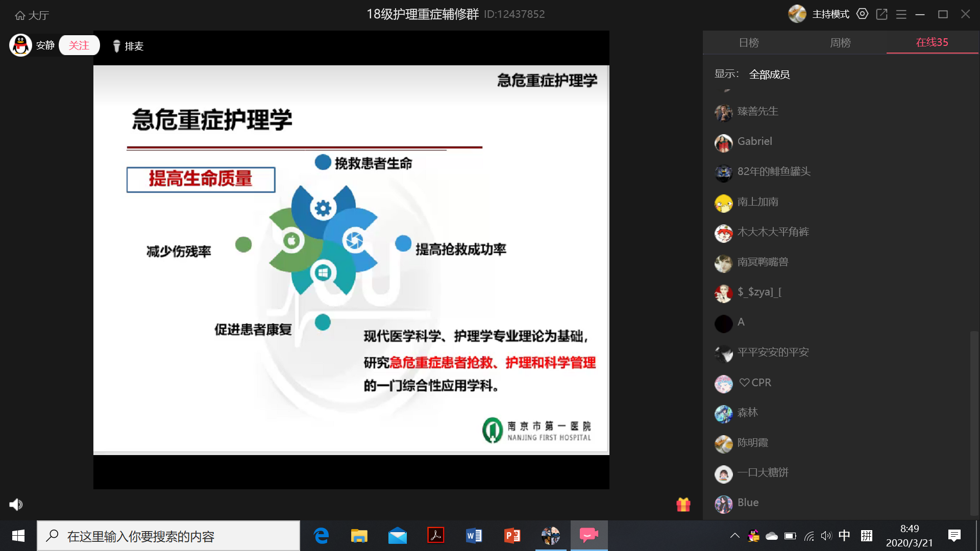Expand 主持模式 mode selector
This screenshot has height=551, width=980.
[x=830, y=14]
